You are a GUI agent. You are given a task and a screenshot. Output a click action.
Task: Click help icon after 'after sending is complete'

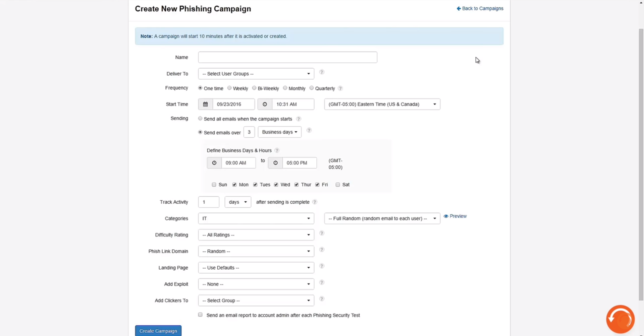point(315,202)
